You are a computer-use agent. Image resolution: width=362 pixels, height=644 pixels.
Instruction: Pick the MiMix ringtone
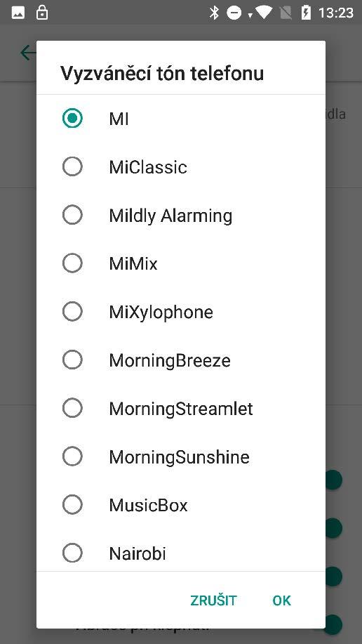point(180,263)
